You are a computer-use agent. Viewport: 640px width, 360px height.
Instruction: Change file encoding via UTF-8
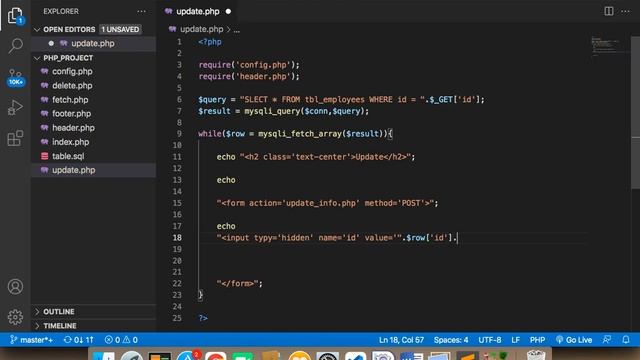[489, 340]
